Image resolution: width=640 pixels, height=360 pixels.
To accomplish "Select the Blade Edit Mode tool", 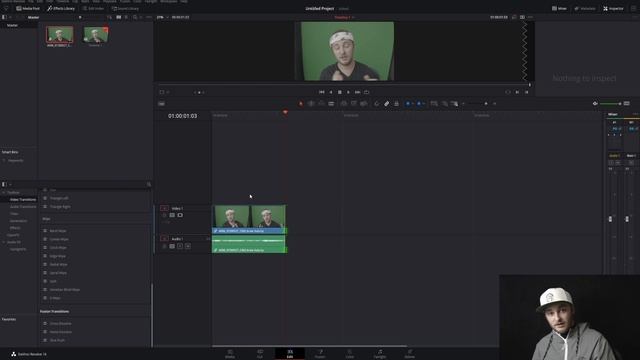I will click(x=331, y=104).
